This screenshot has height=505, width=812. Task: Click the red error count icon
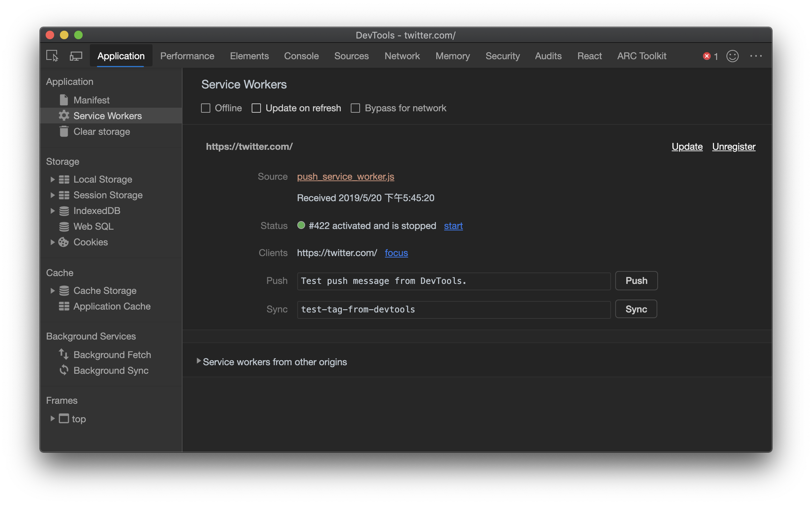coord(706,56)
